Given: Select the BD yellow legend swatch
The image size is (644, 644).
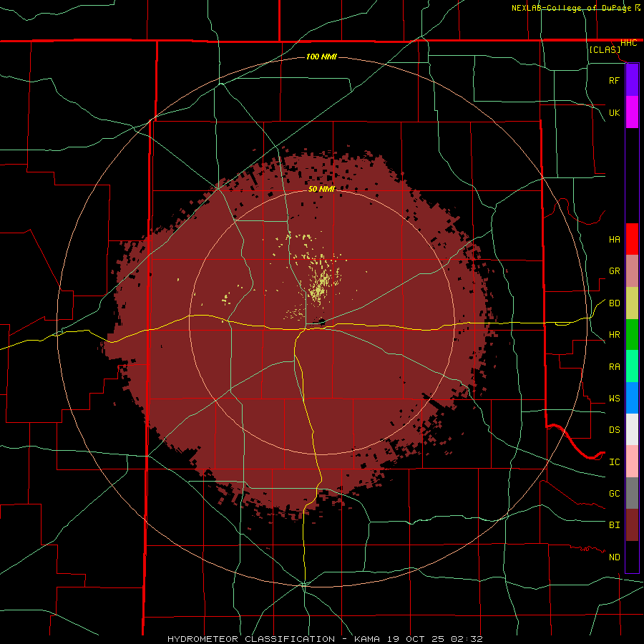Looking at the screenshot, I should (x=632, y=303).
